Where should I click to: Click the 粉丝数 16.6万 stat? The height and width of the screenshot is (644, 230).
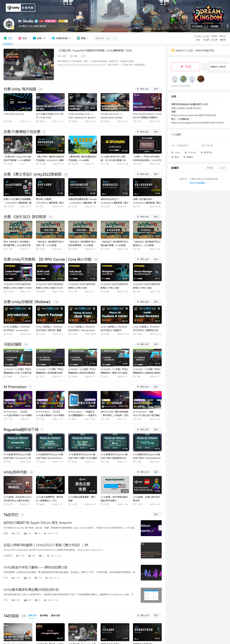click(x=206, y=38)
